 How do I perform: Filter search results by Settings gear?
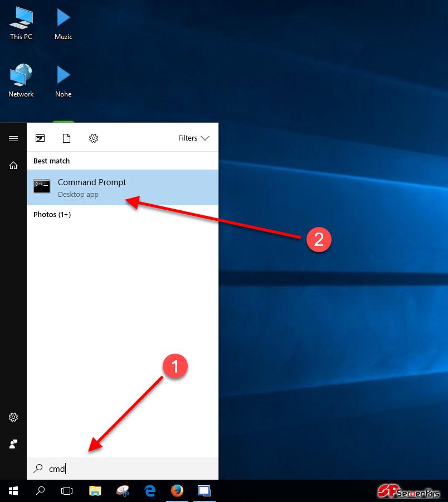[94, 138]
